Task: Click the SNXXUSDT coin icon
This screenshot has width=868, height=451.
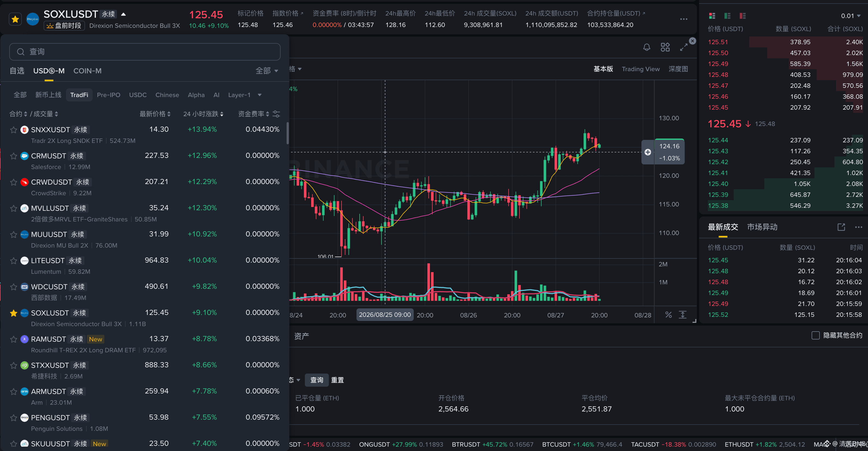Action: (24, 130)
